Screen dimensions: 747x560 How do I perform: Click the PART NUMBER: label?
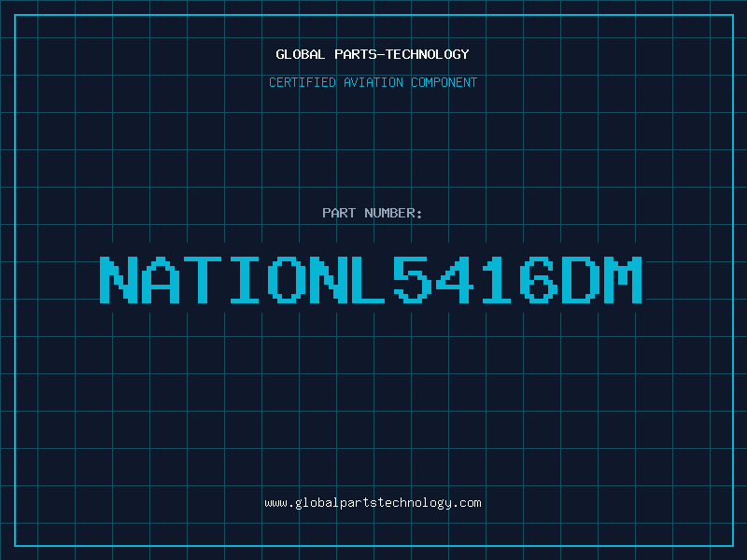click(373, 213)
